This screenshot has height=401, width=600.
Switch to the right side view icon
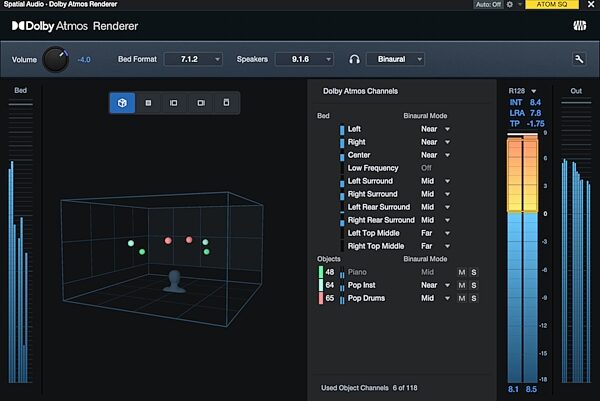(201, 103)
